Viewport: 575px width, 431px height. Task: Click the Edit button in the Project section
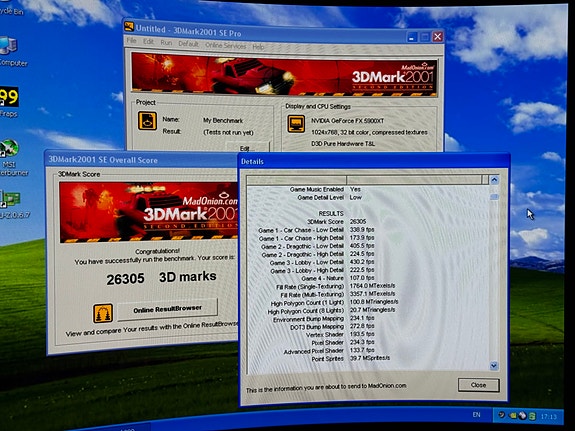[x=248, y=147]
